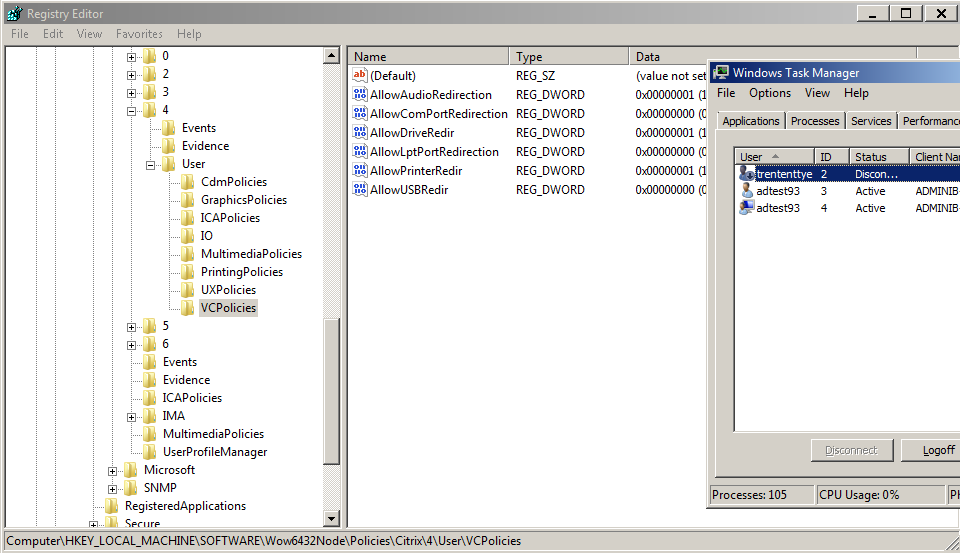This screenshot has height=553, width=960.
Task: Click the AllowDriveRedir value name
Action: [x=412, y=133]
